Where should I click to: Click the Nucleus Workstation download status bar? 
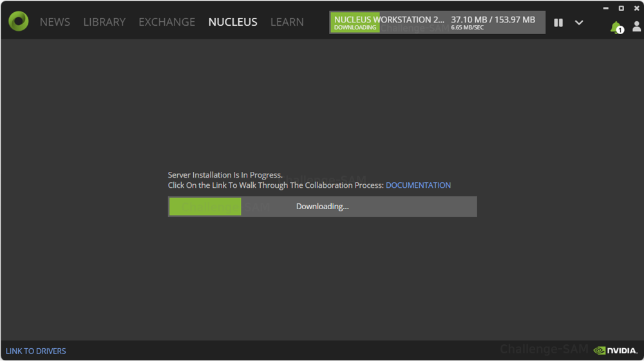pyautogui.click(x=437, y=23)
